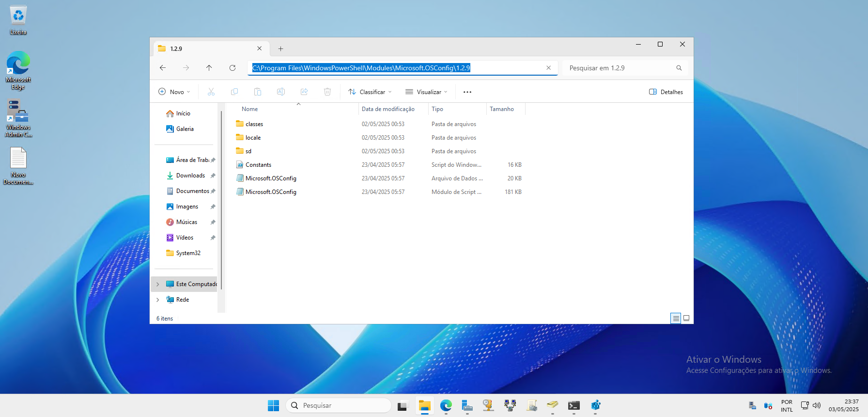Add a new Explorer tab
Viewport: 868px width, 417px height.
tap(280, 48)
